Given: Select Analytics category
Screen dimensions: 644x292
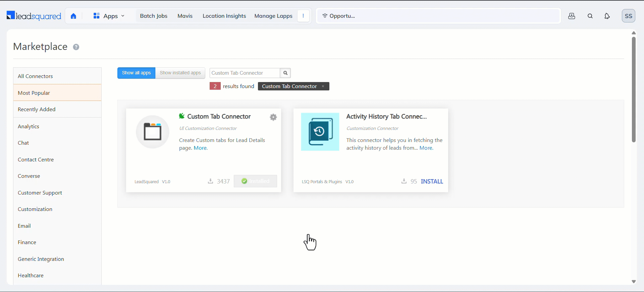Looking at the screenshot, I should click(x=57, y=126).
